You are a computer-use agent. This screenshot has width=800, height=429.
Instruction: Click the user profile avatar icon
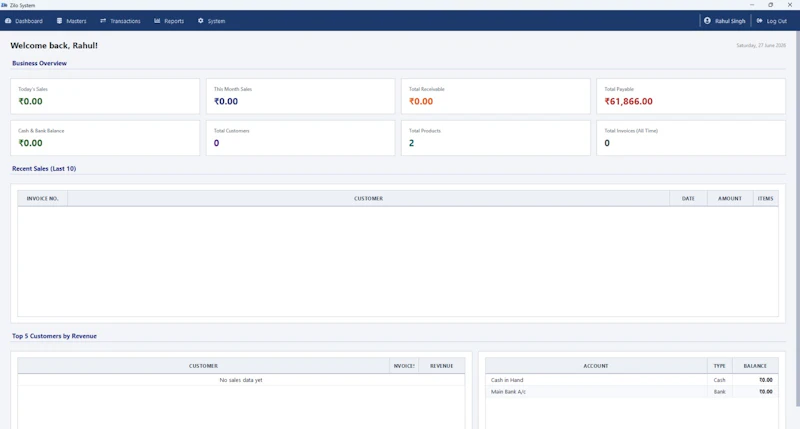coord(707,21)
